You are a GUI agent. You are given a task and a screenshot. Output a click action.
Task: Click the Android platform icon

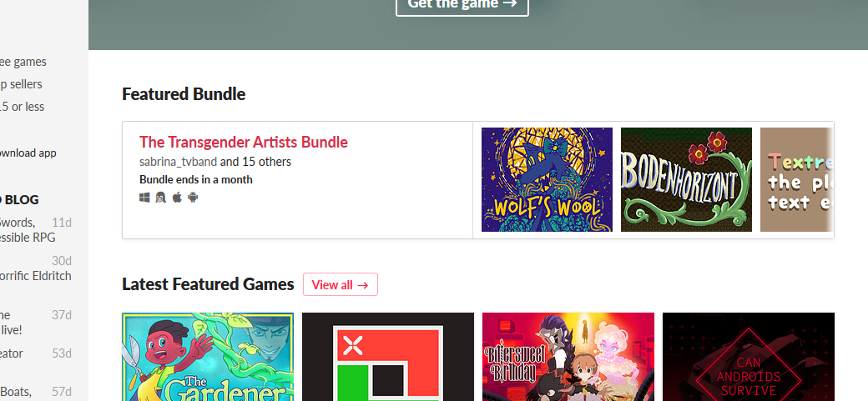(193, 198)
